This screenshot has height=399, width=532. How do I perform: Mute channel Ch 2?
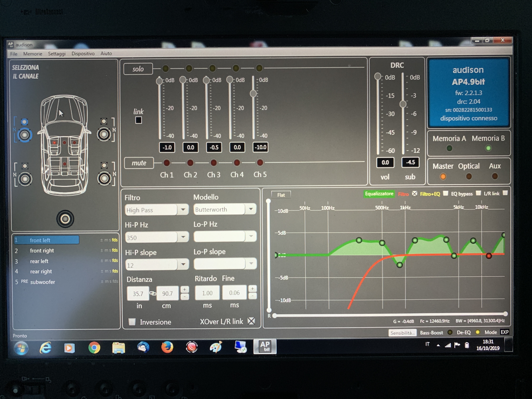[x=190, y=163]
